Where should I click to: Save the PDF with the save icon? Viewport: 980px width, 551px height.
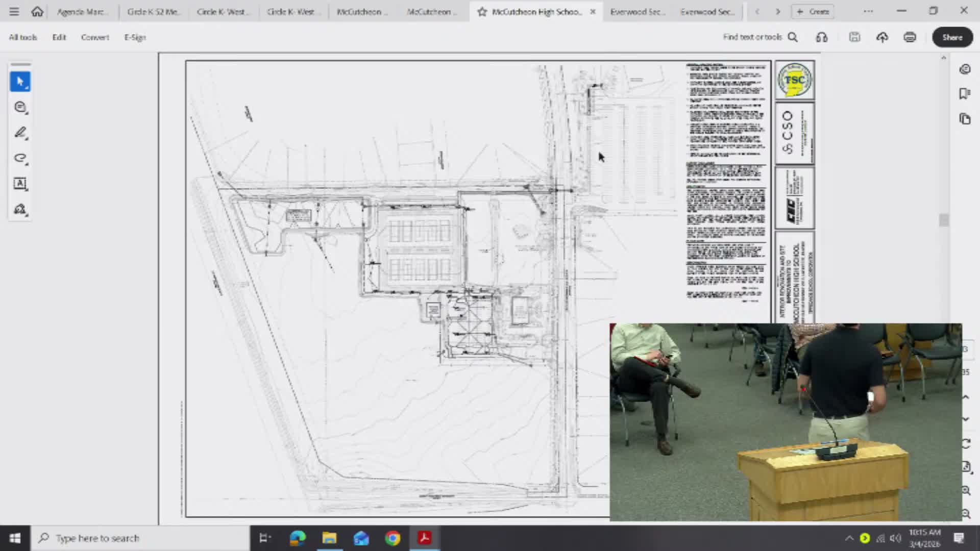pos(854,37)
